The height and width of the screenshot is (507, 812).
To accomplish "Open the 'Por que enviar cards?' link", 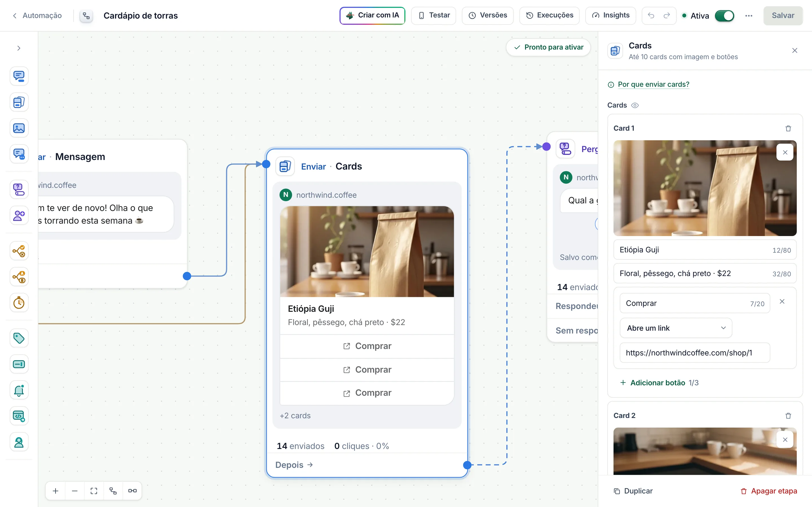I will 653,84.
